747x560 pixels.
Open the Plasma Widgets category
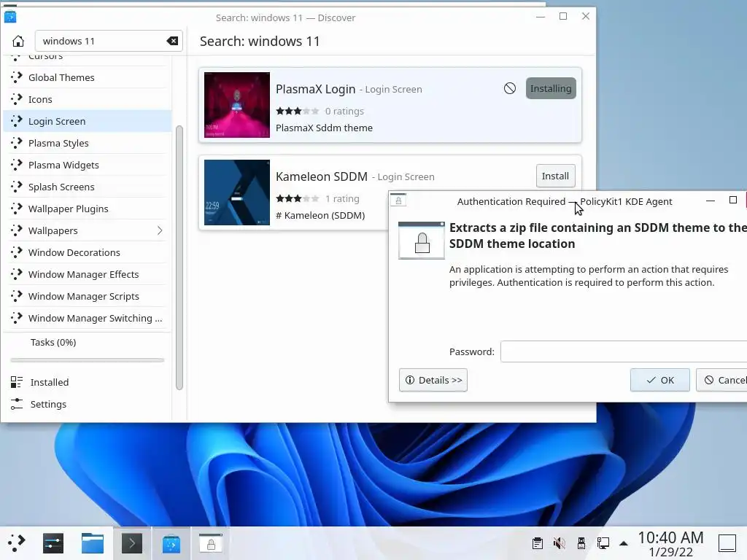(x=88, y=165)
